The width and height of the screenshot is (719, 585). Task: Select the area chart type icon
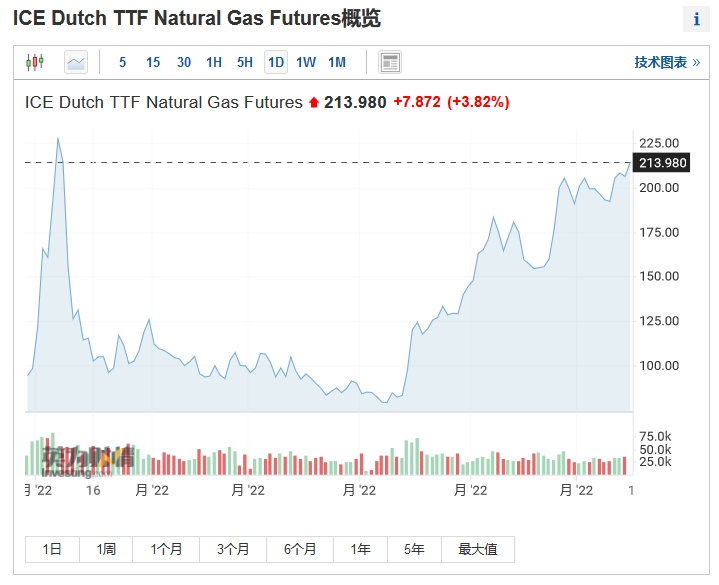pyautogui.click(x=76, y=62)
